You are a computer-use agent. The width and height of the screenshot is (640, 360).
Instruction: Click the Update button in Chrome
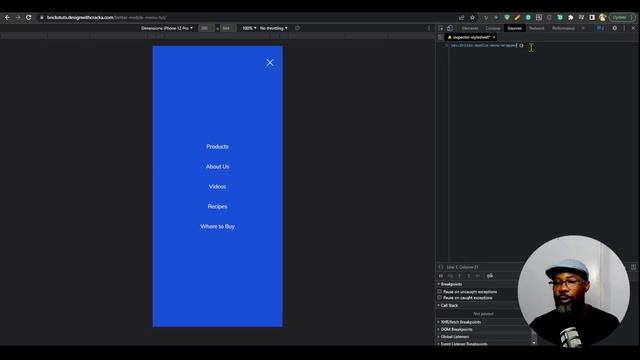[x=622, y=18]
